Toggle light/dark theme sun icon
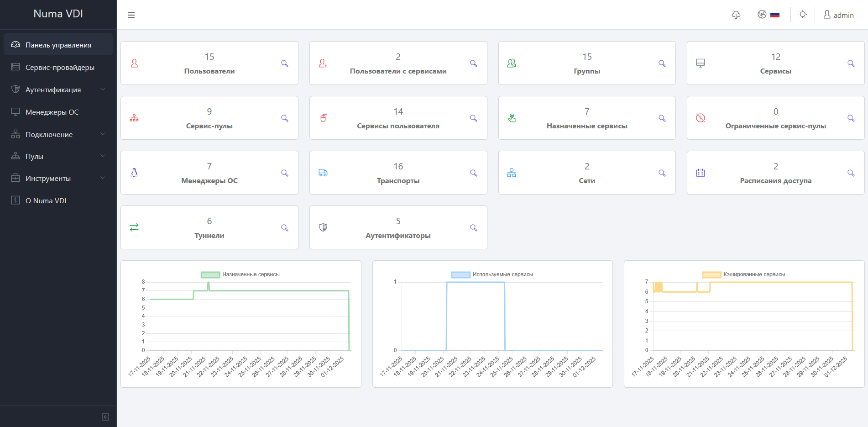 pos(803,15)
